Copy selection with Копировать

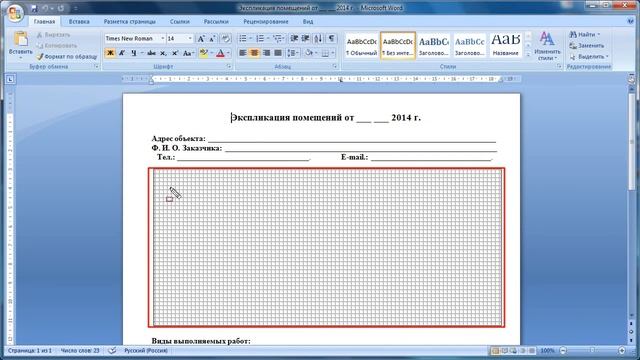point(57,46)
